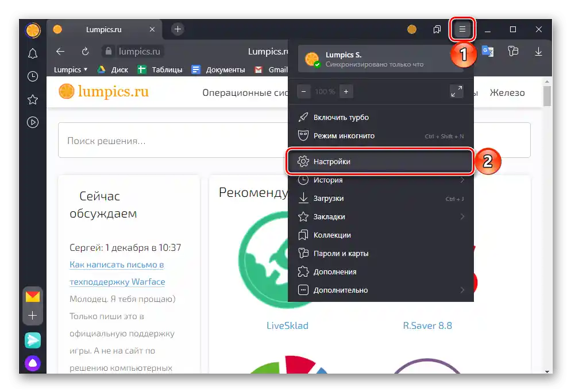Select Включить турбо menu item
571x392 pixels.
(x=380, y=117)
